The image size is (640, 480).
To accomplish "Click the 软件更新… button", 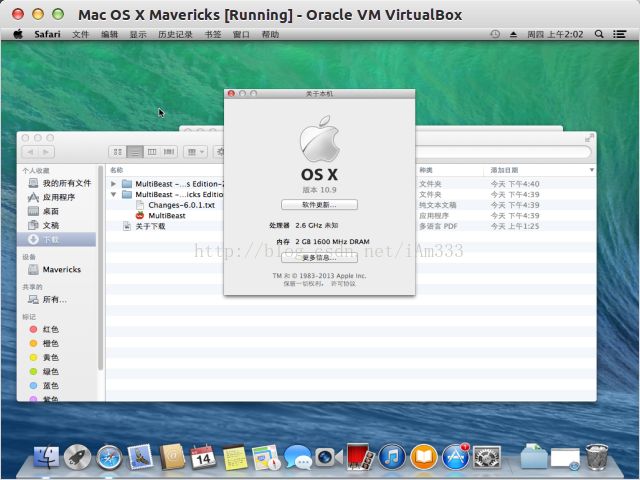I will pyautogui.click(x=319, y=204).
